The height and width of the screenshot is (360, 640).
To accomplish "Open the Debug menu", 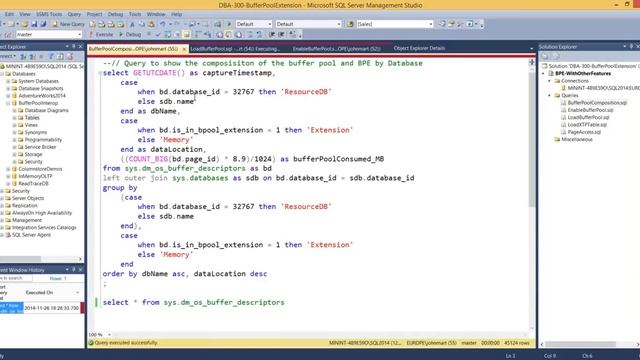I will tap(116, 14).
